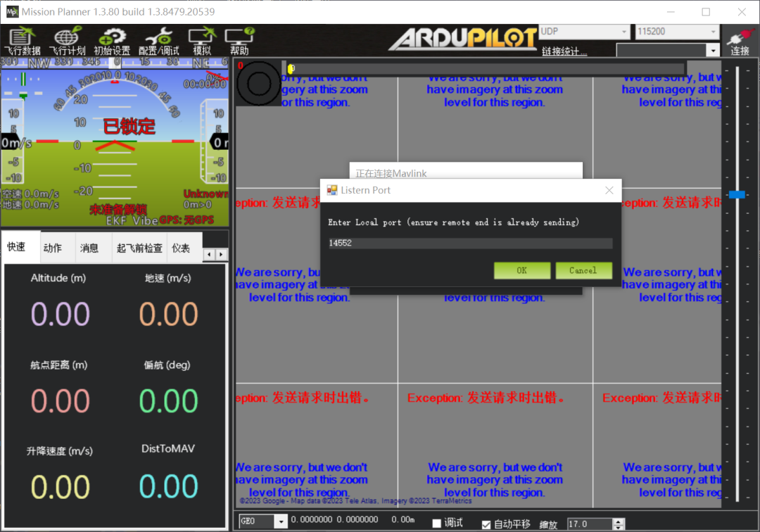Open the 模拟 simulation view
The width and height of the screenshot is (760, 532).
coord(202,41)
